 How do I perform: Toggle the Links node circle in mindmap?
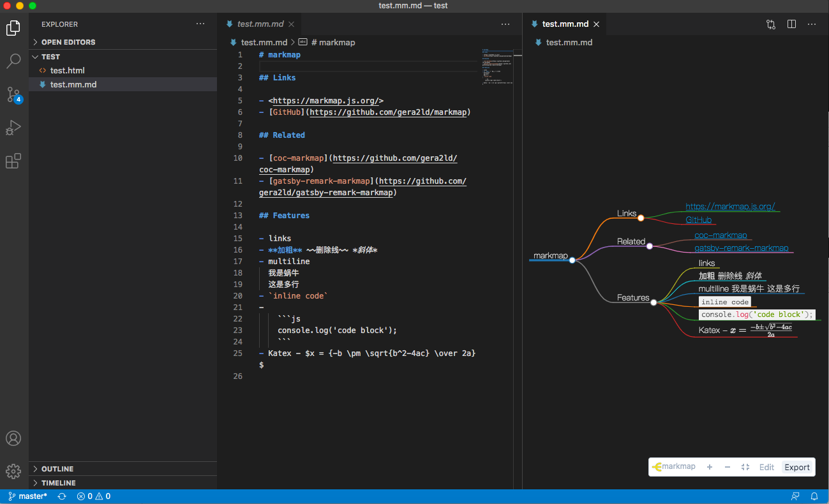pyautogui.click(x=641, y=218)
